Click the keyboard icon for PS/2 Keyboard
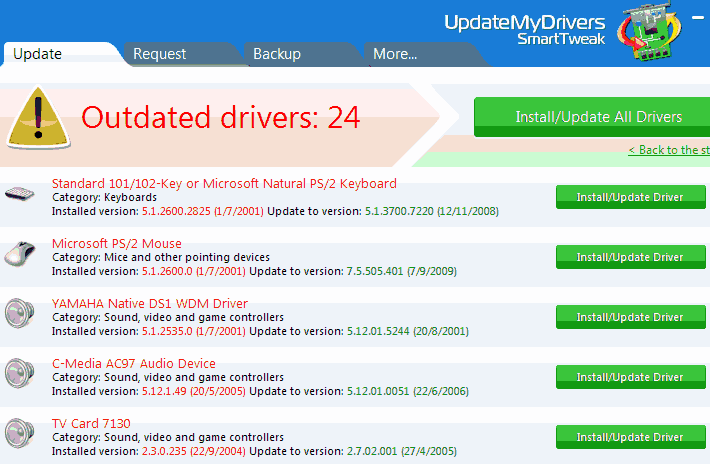Screen dimensions: 710x464 coord(19,194)
